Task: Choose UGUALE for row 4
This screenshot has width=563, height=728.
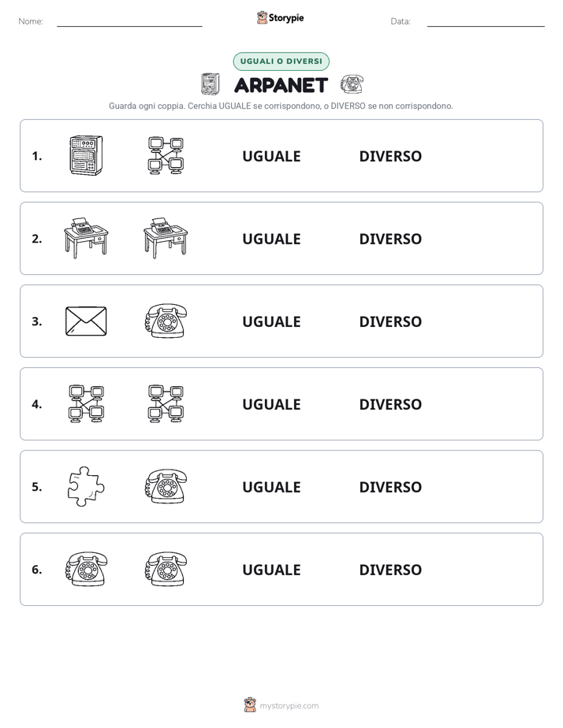Action: click(x=271, y=404)
